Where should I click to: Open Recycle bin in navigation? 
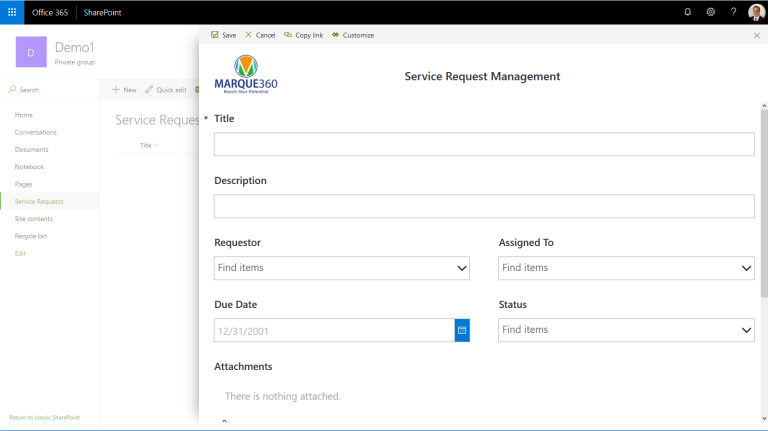(x=31, y=236)
